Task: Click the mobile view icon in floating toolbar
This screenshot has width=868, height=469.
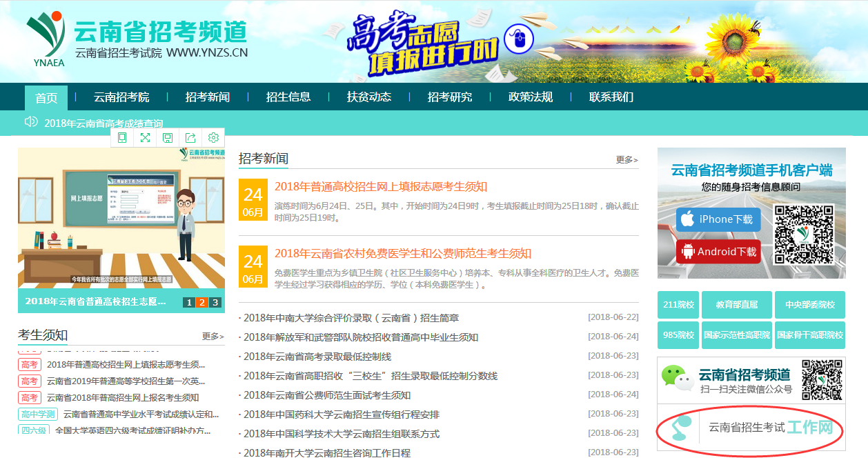Action: [x=122, y=138]
